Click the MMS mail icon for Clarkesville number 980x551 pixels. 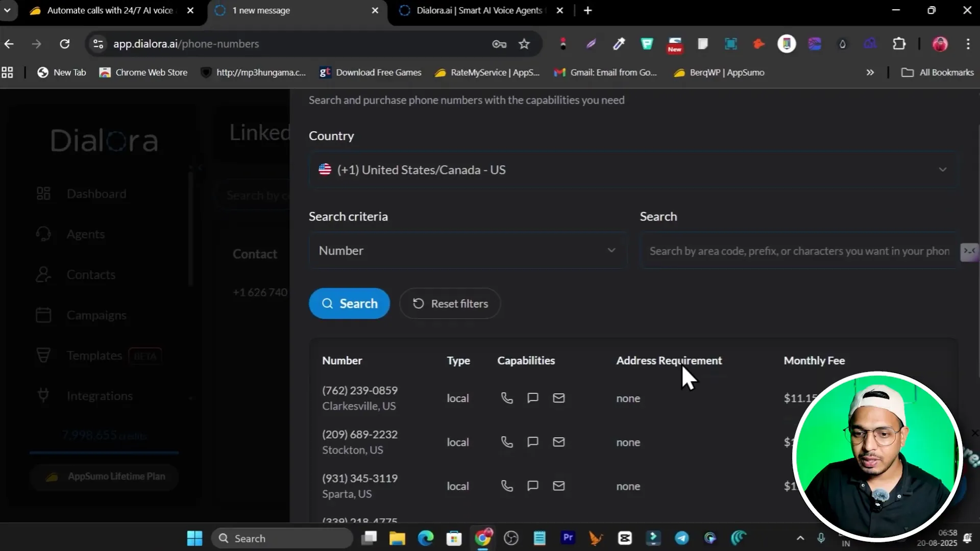(x=558, y=398)
